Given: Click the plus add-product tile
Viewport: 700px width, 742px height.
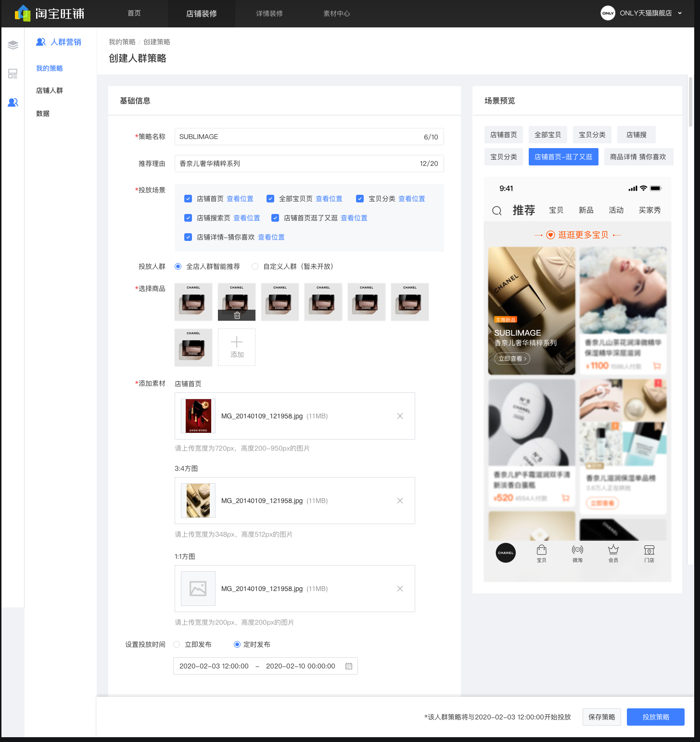Looking at the screenshot, I should tap(237, 347).
